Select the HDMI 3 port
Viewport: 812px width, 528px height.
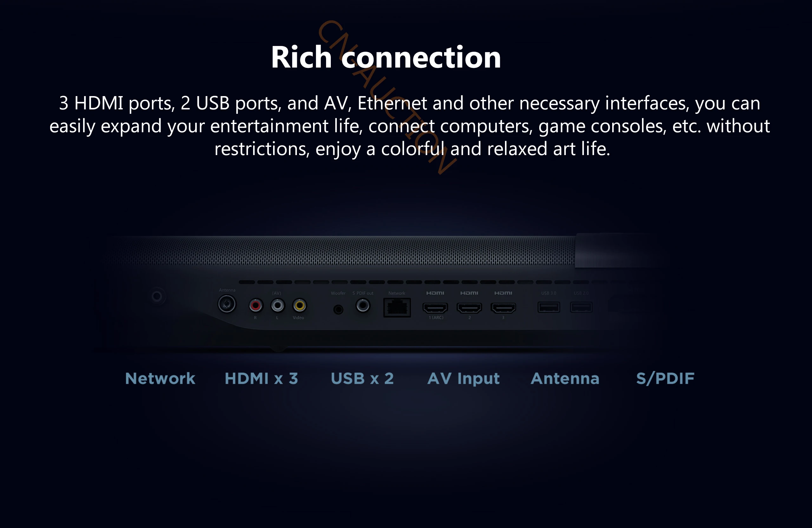(503, 308)
